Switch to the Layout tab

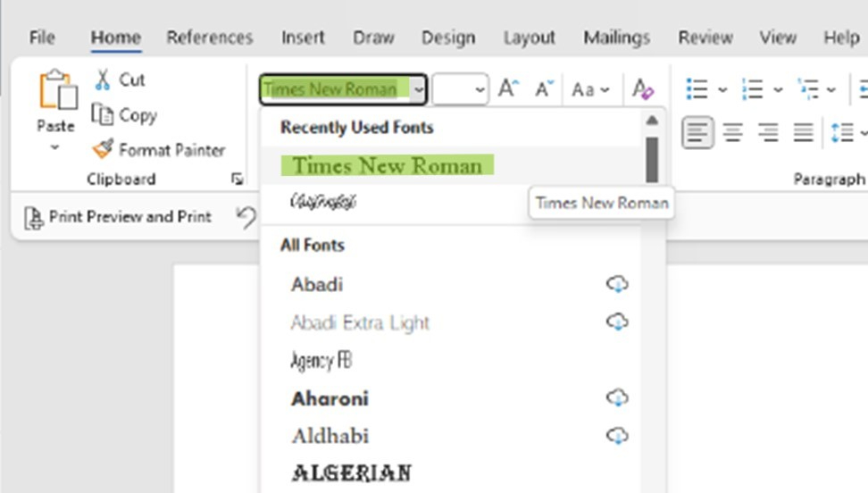(x=529, y=38)
